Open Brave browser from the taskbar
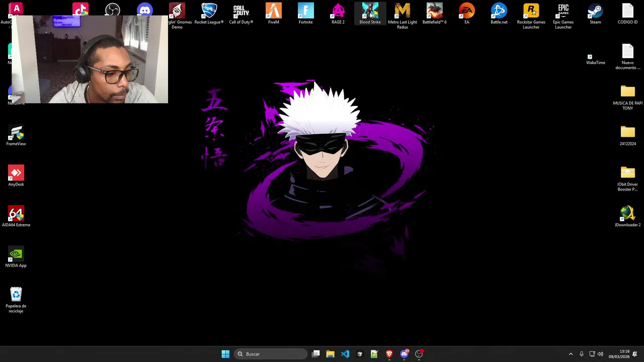Screen dimensions: 644x362 click(389, 354)
